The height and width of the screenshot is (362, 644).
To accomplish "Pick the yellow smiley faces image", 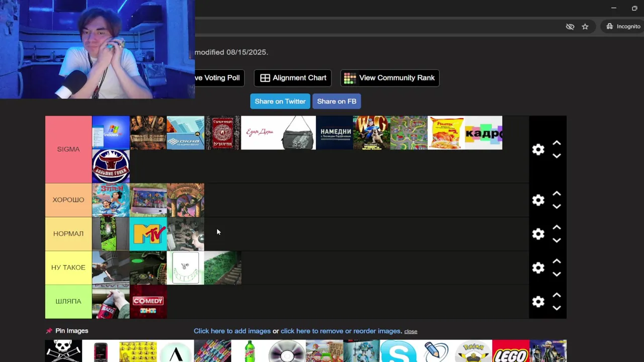I will pyautogui.click(x=138, y=351).
